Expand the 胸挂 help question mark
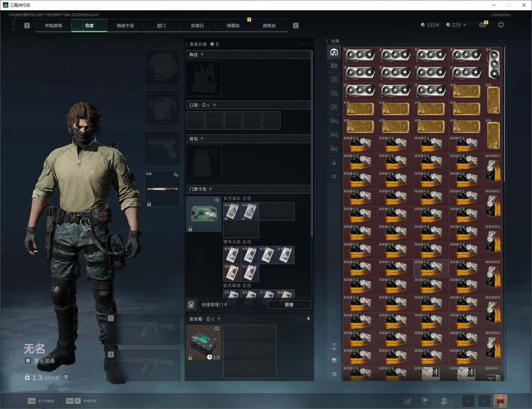 (202, 55)
